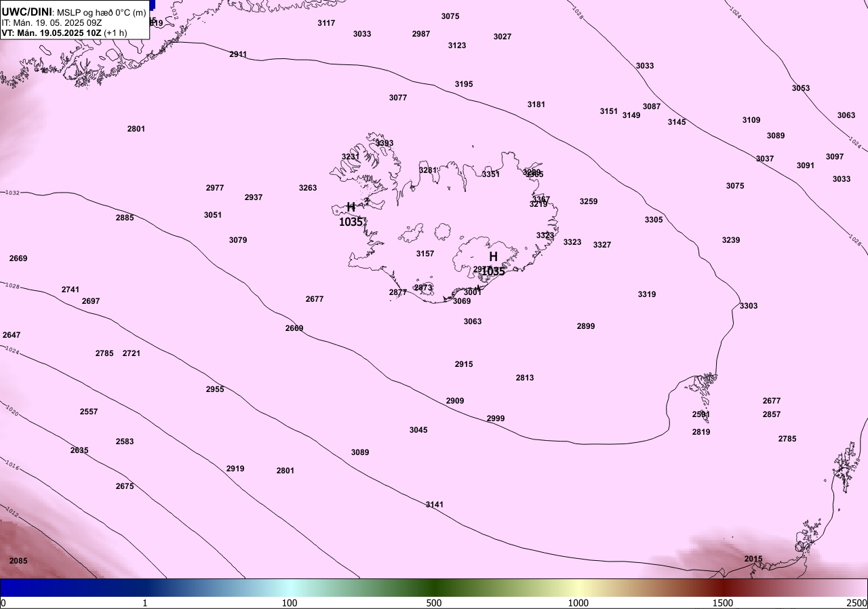Select the IT: Mán. 19. 05. 2025 09Z line
The width and height of the screenshot is (868, 609).
[x=52, y=22]
